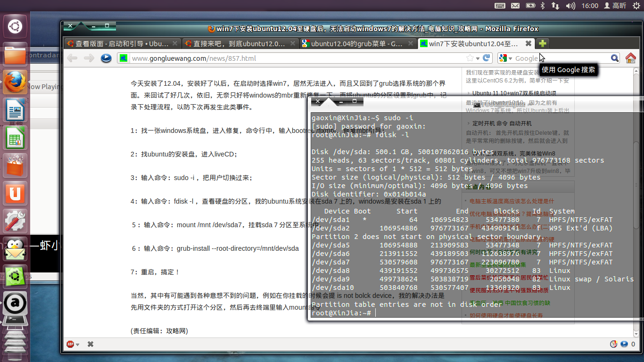Click Firefox forward arrow button
644x362 pixels.
pos(89,58)
